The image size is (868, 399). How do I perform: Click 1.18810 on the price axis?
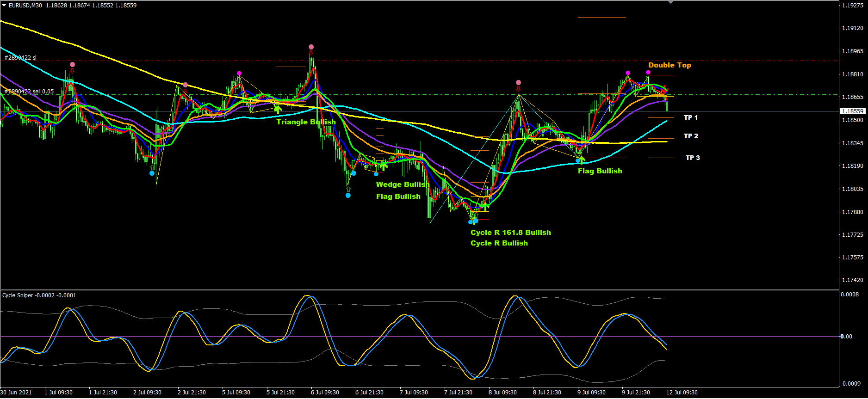point(852,74)
